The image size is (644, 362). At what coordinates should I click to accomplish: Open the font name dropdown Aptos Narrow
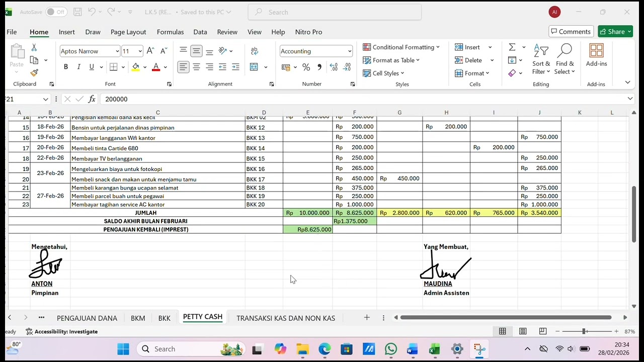pyautogui.click(x=117, y=51)
